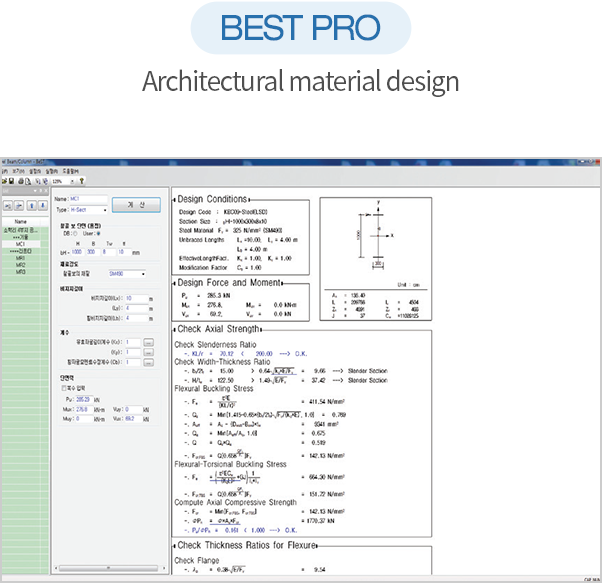The height and width of the screenshot is (583, 603).
Task: Open the zoom percentage dropdown in toolbar
Action: [x=72, y=181]
